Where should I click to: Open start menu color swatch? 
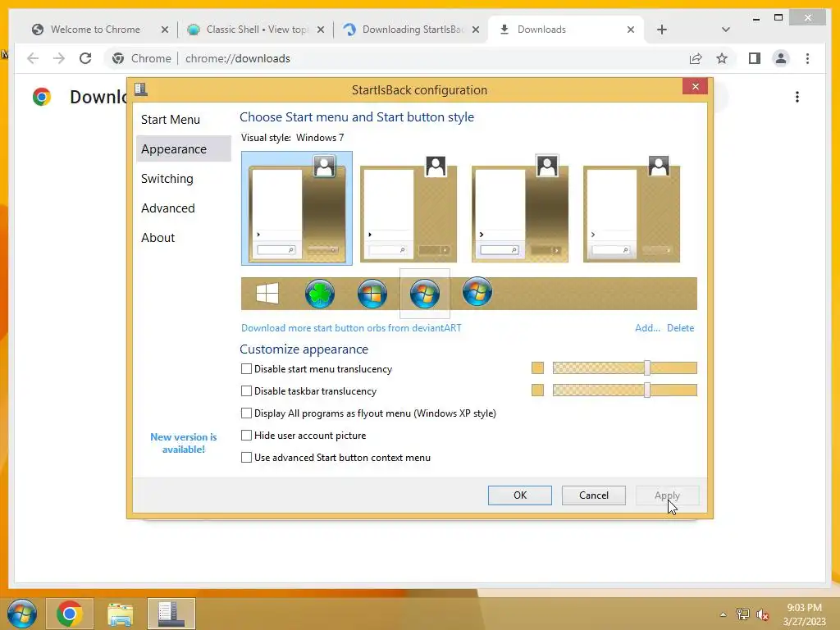(x=537, y=368)
